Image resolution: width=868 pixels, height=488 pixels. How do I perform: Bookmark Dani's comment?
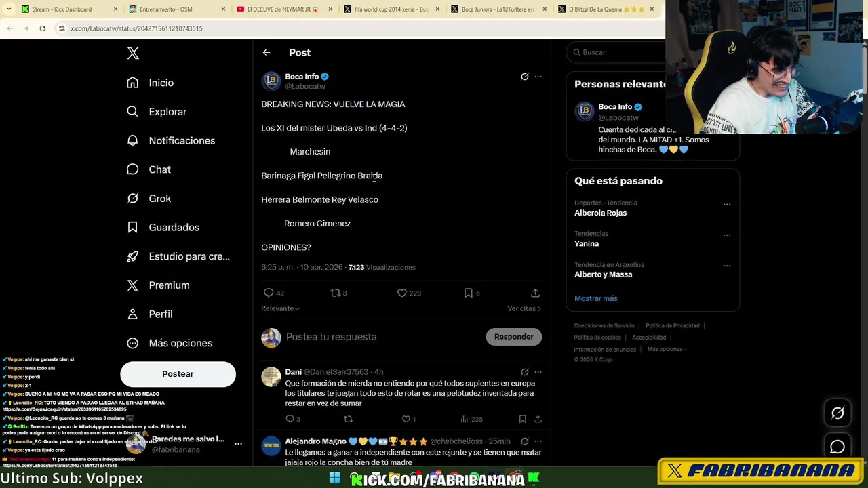coord(522,419)
